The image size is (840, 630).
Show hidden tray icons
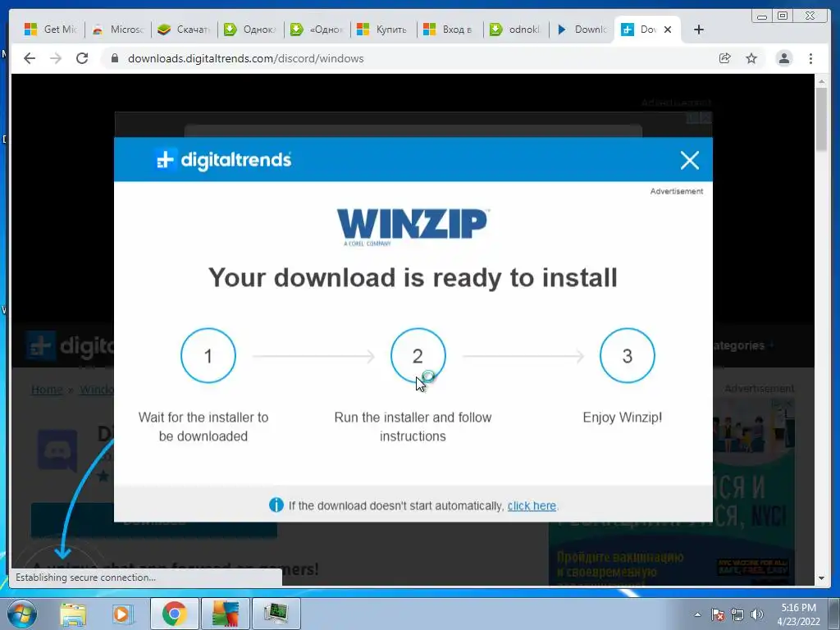tap(697, 614)
